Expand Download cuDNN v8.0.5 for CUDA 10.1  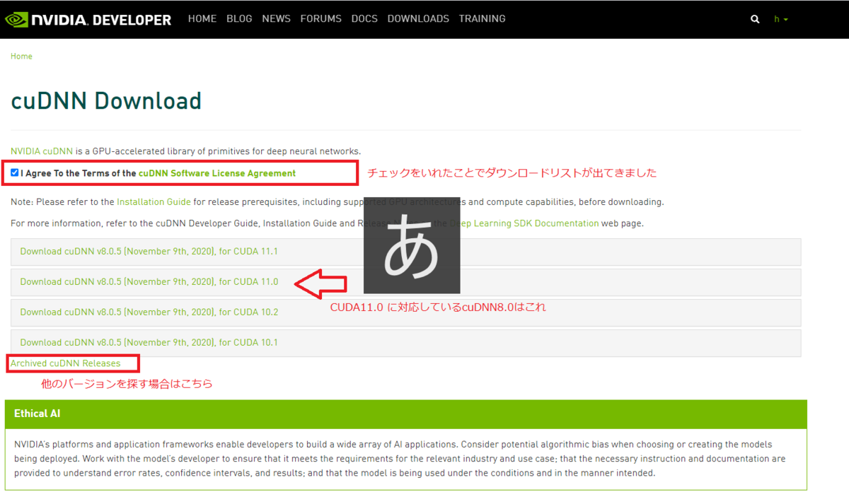(x=405, y=343)
